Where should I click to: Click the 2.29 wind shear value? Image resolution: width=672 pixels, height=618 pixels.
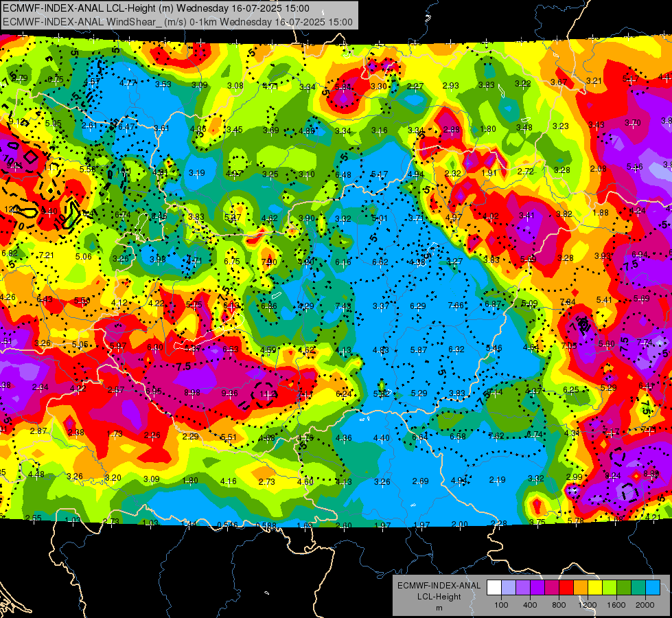click(190, 436)
